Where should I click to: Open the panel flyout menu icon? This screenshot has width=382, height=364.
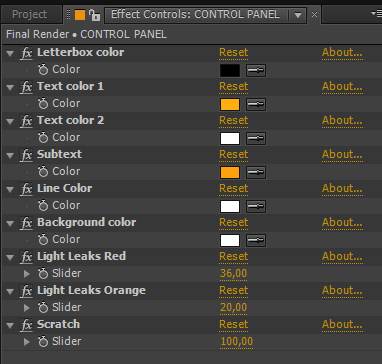[376, 14]
